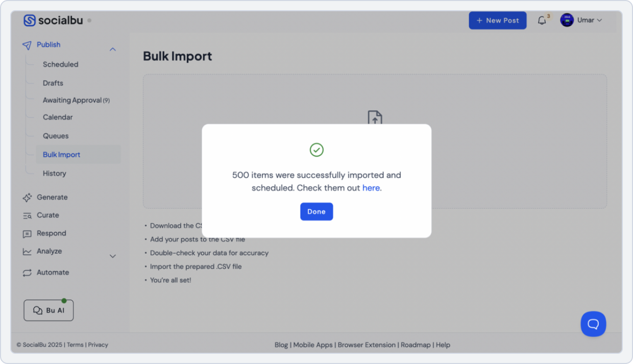Open the Umar account dropdown

[x=581, y=20]
